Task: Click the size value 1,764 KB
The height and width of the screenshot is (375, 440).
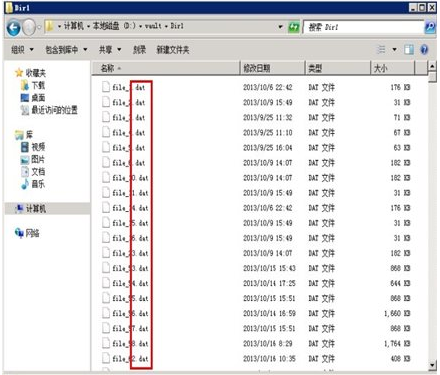Action: pyautogui.click(x=397, y=343)
